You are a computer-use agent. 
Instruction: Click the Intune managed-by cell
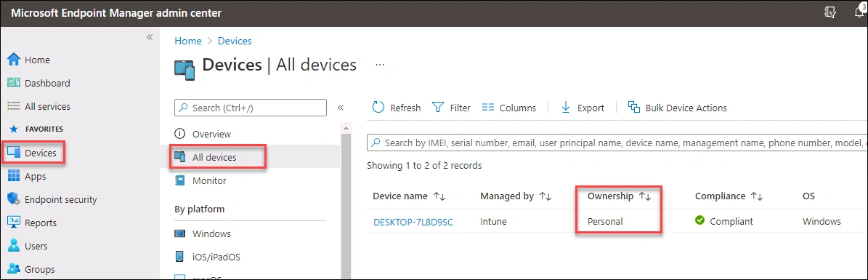pyautogui.click(x=493, y=222)
